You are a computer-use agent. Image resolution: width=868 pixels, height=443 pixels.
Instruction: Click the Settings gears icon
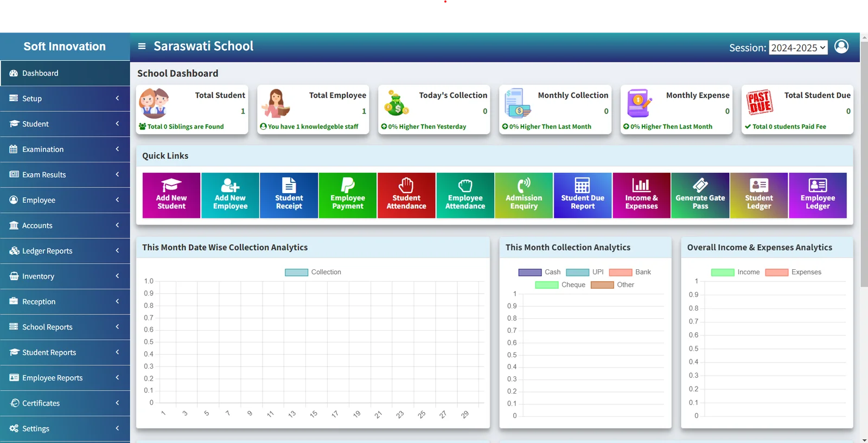(x=14, y=428)
